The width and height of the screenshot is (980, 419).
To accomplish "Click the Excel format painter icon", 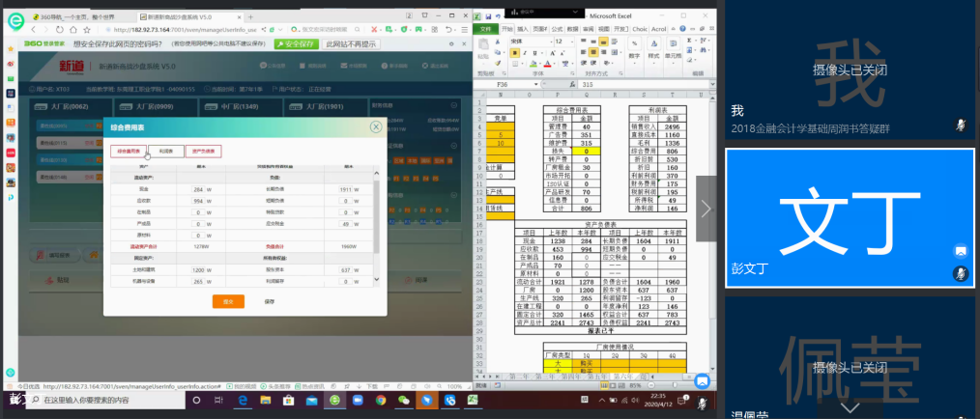I will (496, 65).
